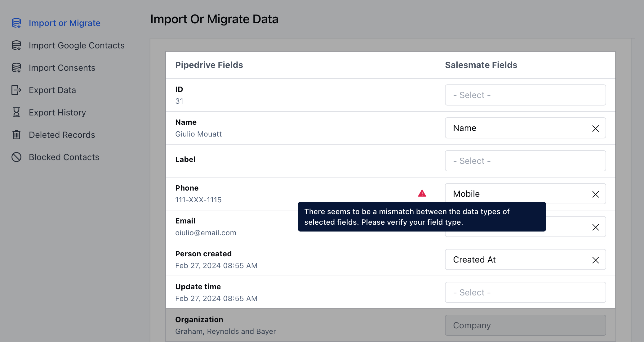Image resolution: width=644 pixels, height=342 pixels.
Task: Open the Update time Select dropdown
Action: pyautogui.click(x=525, y=292)
